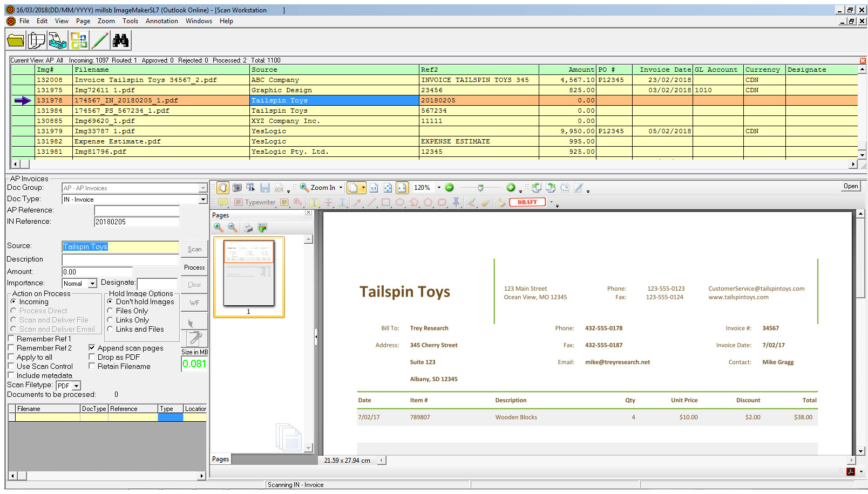Viewport: 868px width, 494px height.
Task: Select the Strikeout text tool
Action: click(328, 202)
